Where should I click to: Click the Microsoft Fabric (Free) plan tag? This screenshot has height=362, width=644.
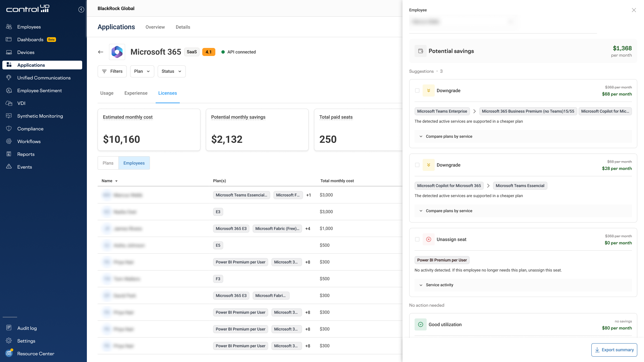(277, 229)
